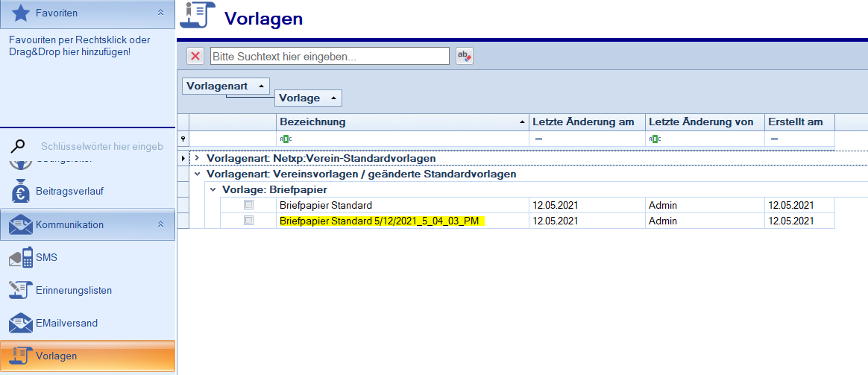This screenshot has height=375, width=868.
Task: Sort by Letzte Änderung von column
Action: pos(705,122)
